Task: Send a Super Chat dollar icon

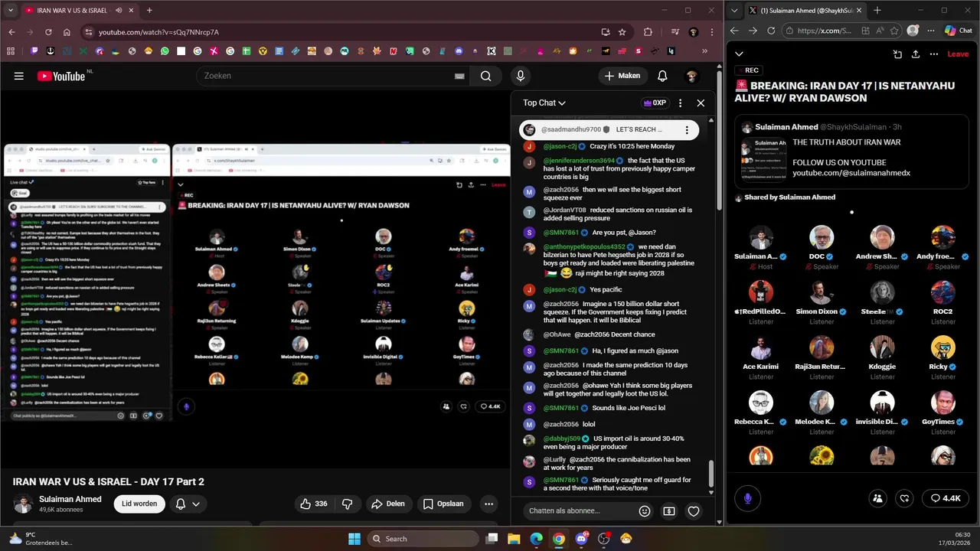Action: click(669, 510)
